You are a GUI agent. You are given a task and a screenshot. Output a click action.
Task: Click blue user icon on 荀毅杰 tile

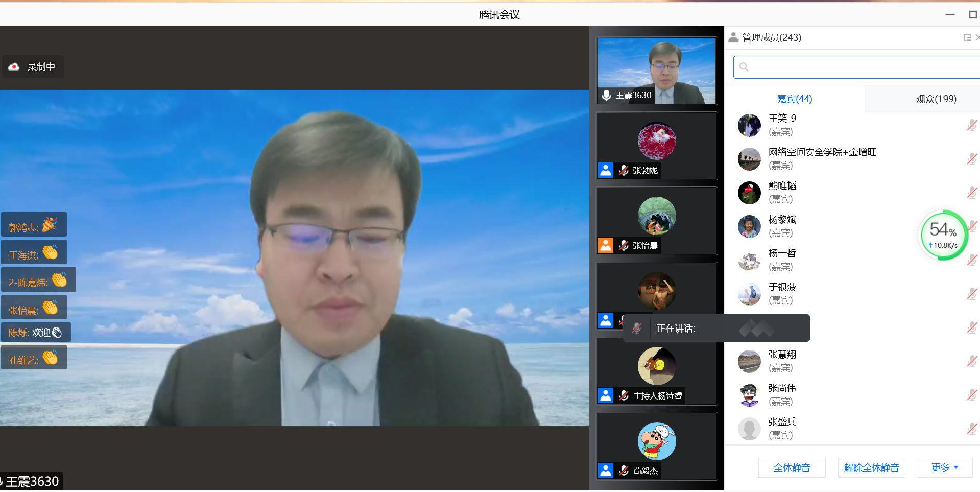(606, 471)
